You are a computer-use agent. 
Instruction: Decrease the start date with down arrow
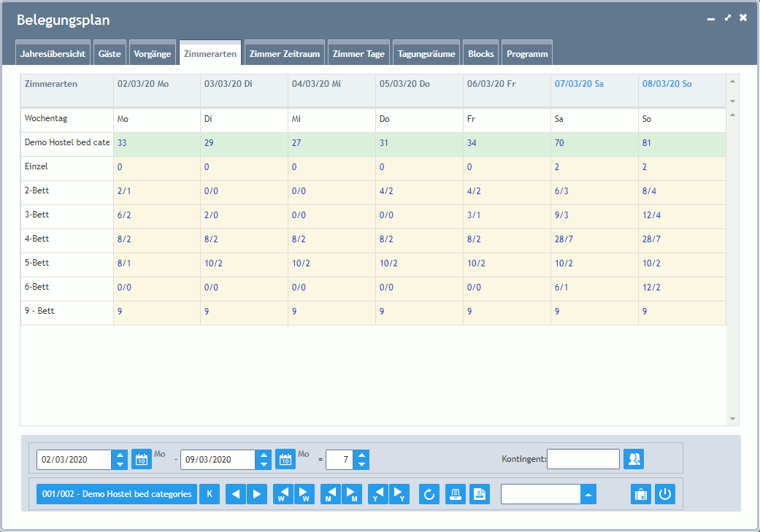click(120, 464)
